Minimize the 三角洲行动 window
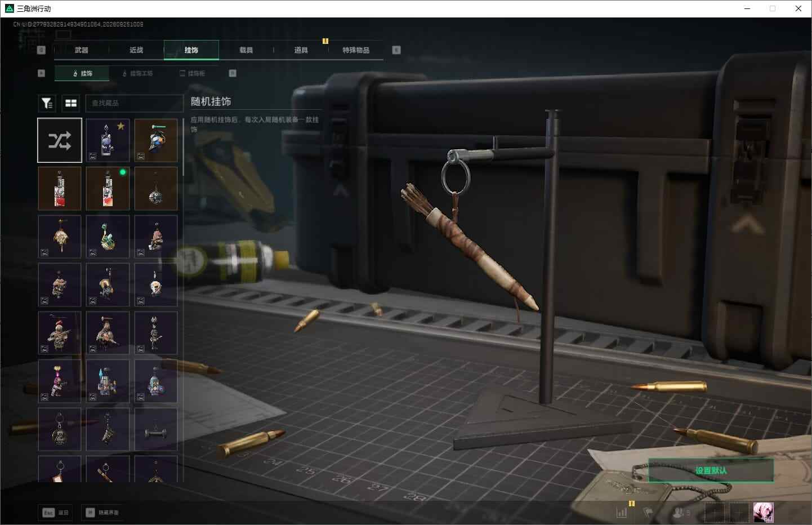 pos(747,8)
